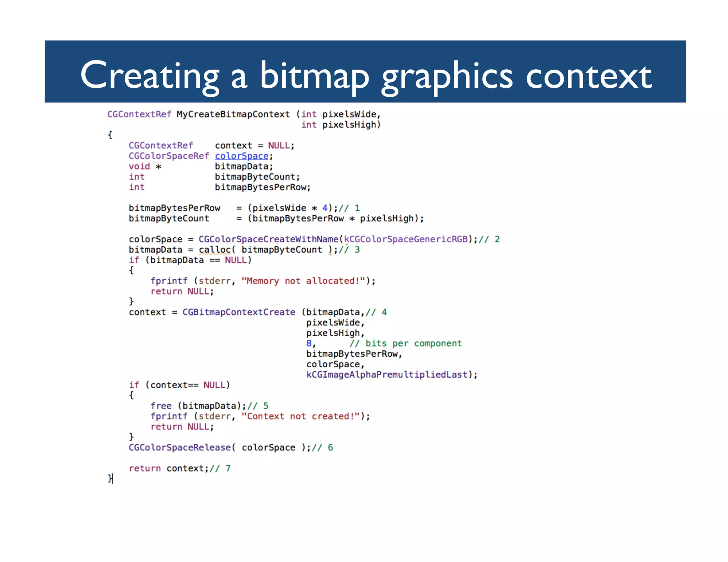The height and width of the screenshot is (562, 728).
Task: Click 'return context;' statement
Action: pos(169,469)
